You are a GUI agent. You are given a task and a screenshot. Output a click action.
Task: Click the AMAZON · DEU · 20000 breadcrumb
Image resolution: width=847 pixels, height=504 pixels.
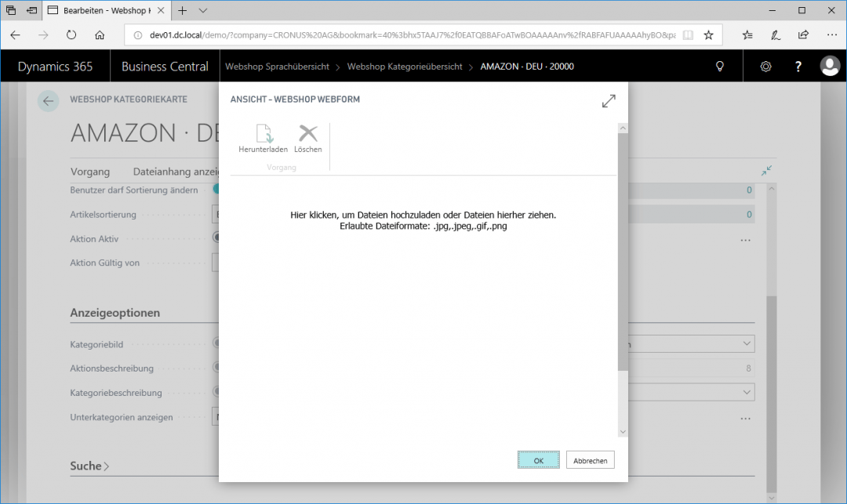point(527,67)
